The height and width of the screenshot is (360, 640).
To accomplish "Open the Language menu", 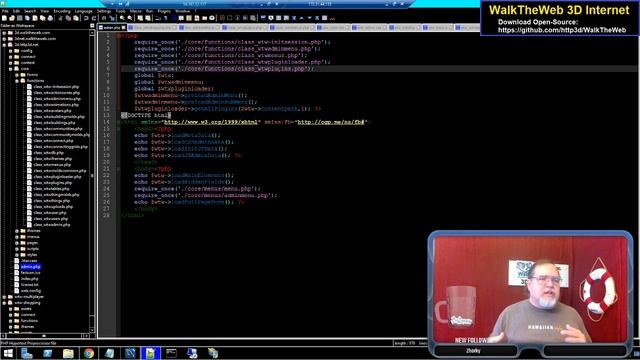I will coord(83,11).
